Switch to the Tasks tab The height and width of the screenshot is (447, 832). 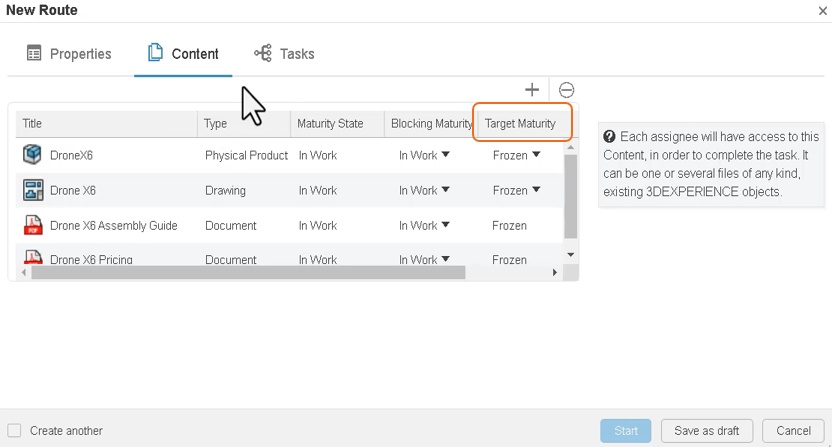(x=284, y=54)
